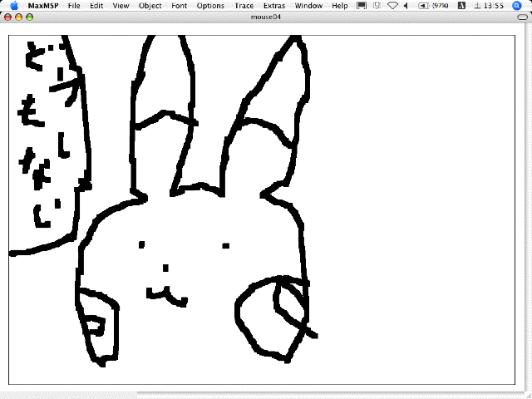Image resolution: width=532 pixels, height=399 pixels.
Task: Open the File menu
Action: [74, 6]
